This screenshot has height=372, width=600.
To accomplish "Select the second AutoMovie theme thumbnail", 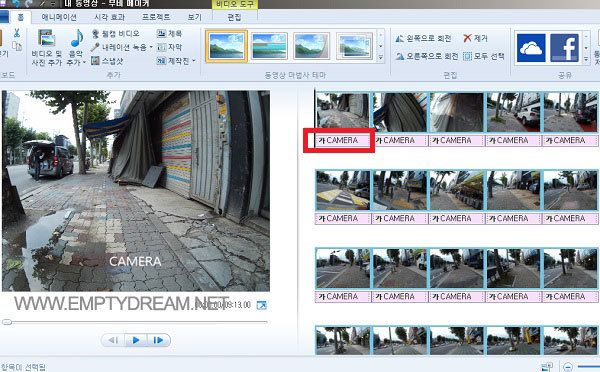I will click(269, 46).
